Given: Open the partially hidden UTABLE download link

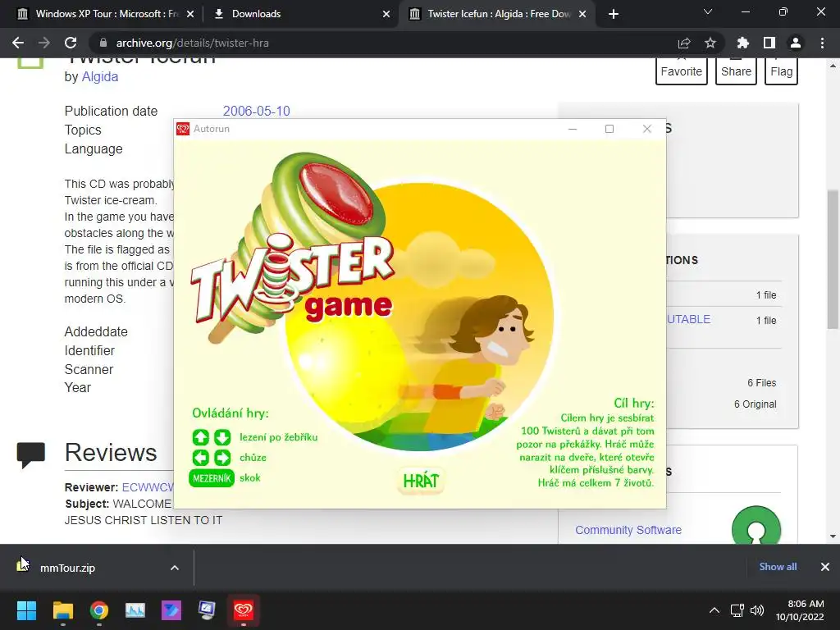Looking at the screenshot, I should 689,319.
